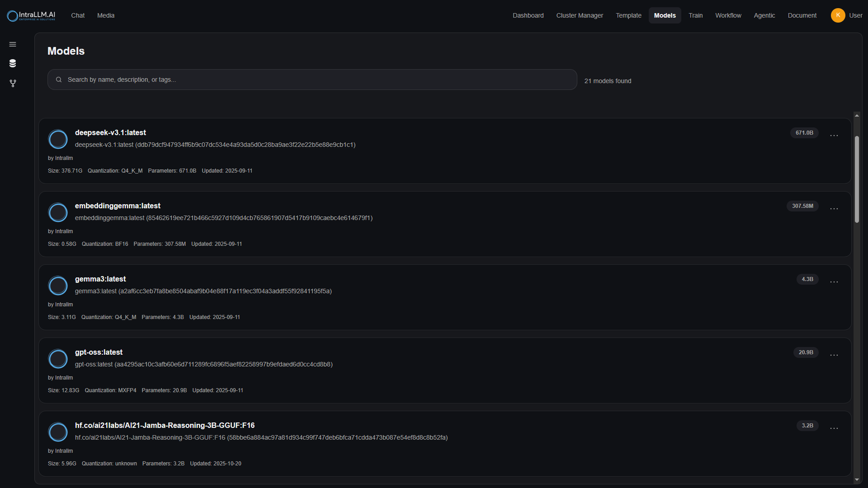868x488 pixels.
Task: Click the gemma3:latest hash description line
Action: click(x=203, y=291)
